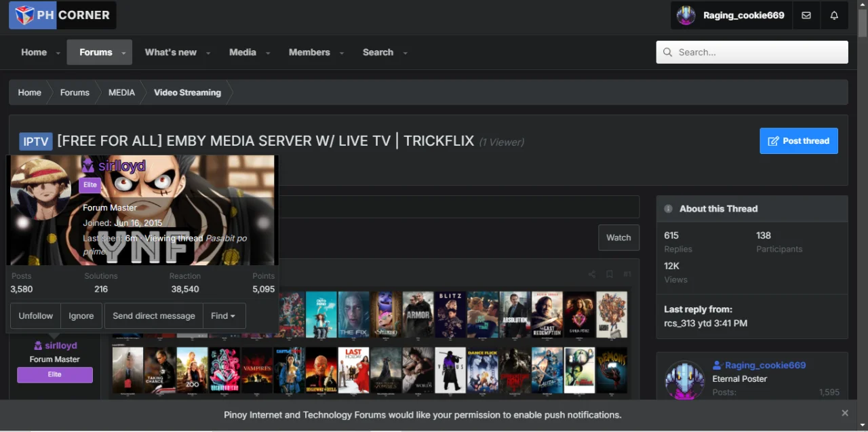Open the Media nav tab
This screenshot has width=868, height=432.
(x=243, y=52)
